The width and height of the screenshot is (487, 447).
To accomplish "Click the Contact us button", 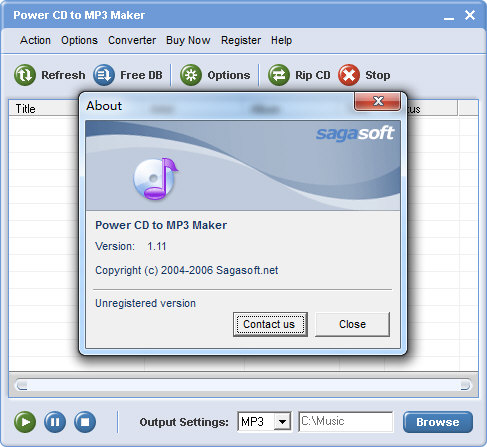I will tap(270, 324).
